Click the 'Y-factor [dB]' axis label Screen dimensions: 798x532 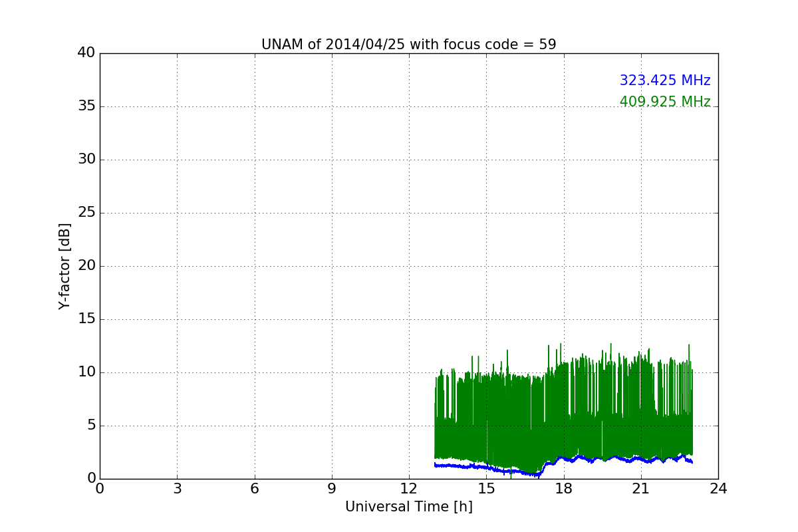65,266
